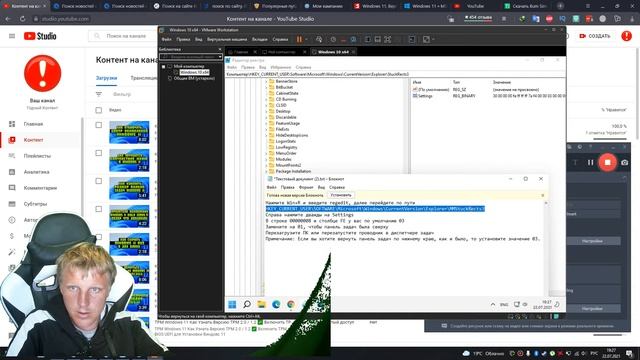Click the registry editor address path bar
640x360 pixels.
coord(395,74)
